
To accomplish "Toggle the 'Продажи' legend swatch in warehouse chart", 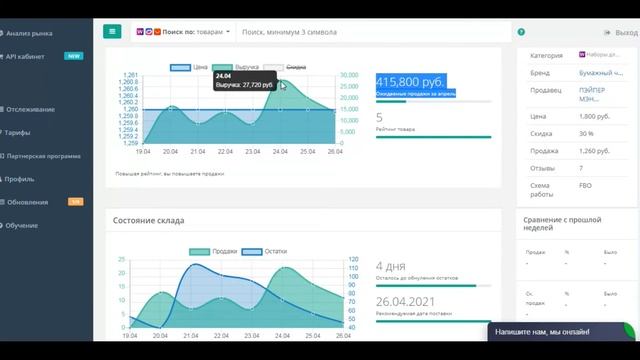I will pyautogui.click(x=200, y=252).
